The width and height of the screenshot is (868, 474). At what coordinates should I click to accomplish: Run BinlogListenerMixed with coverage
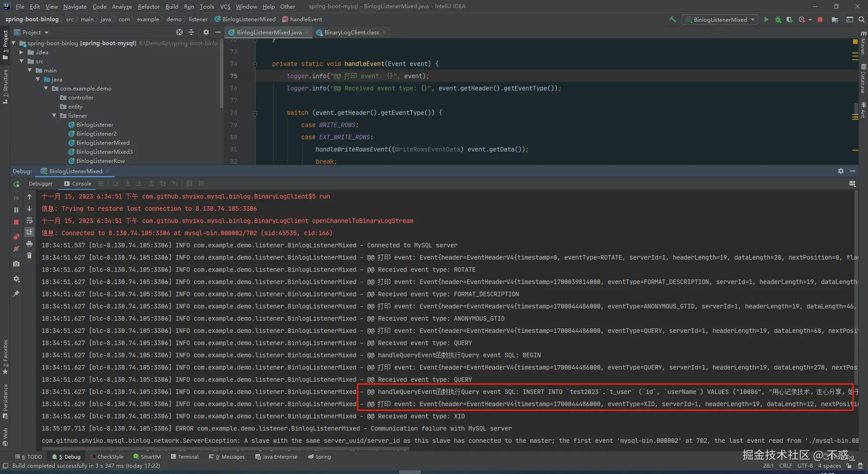pyautogui.click(x=790, y=19)
